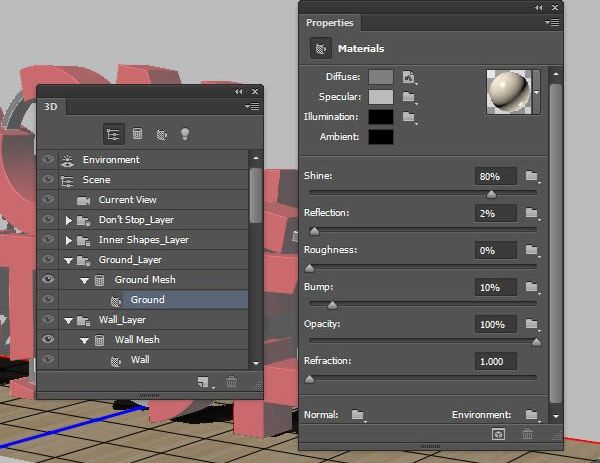The width and height of the screenshot is (600, 463).
Task: Toggle visibility of Wall Mesh
Action: coord(48,339)
